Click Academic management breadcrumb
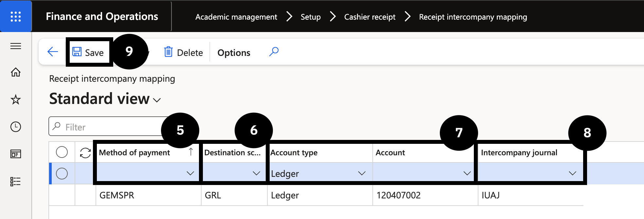644x219 pixels. [236, 17]
